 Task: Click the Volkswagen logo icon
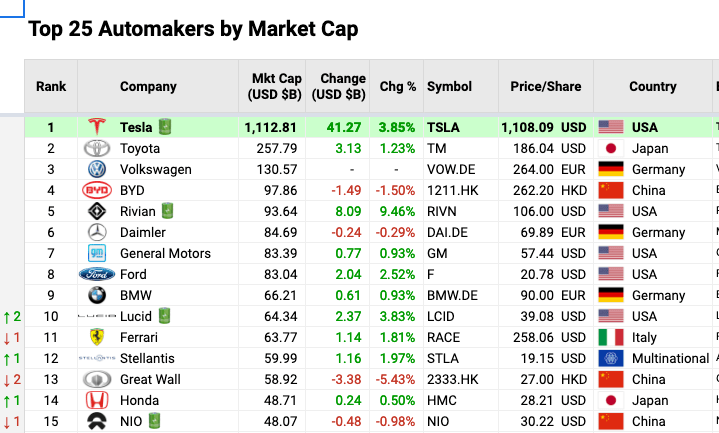tap(96, 169)
